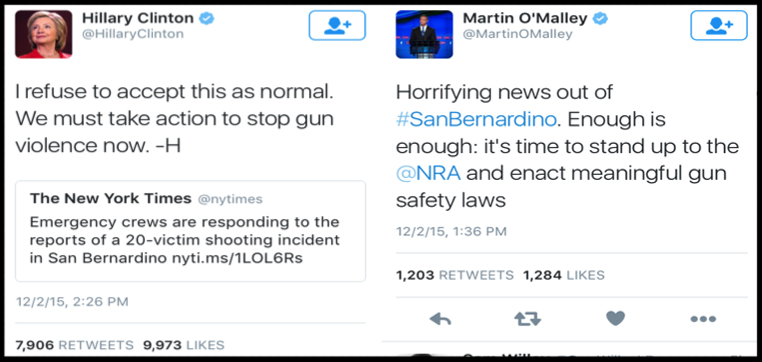Retweet Martin O'Malley's tweet

(527, 319)
